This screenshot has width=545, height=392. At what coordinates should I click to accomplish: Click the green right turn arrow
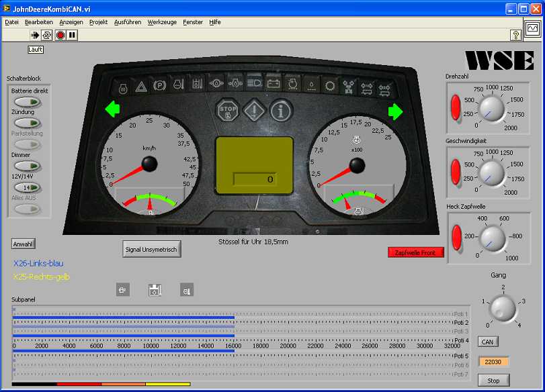click(396, 112)
